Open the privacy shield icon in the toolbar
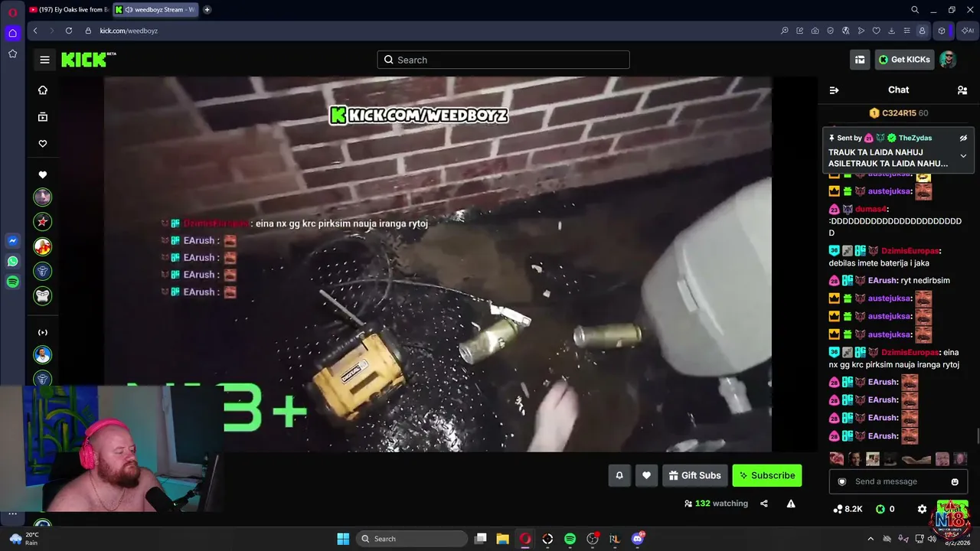Viewport: 980px width, 551px height. [831, 31]
